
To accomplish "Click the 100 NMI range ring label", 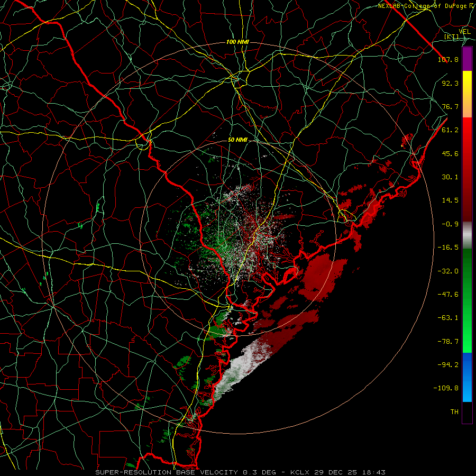I will click(x=237, y=42).
